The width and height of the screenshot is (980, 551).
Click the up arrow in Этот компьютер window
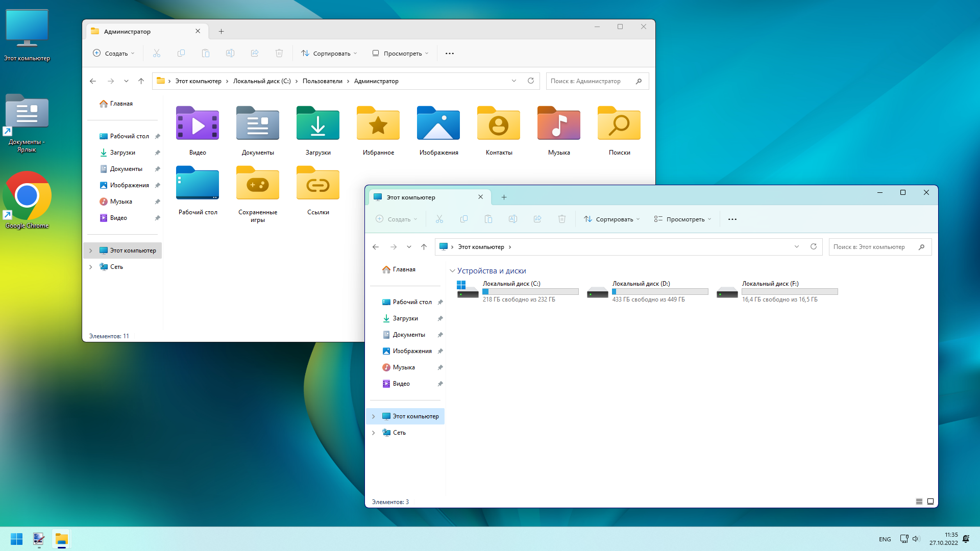pyautogui.click(x=424, y=247)
